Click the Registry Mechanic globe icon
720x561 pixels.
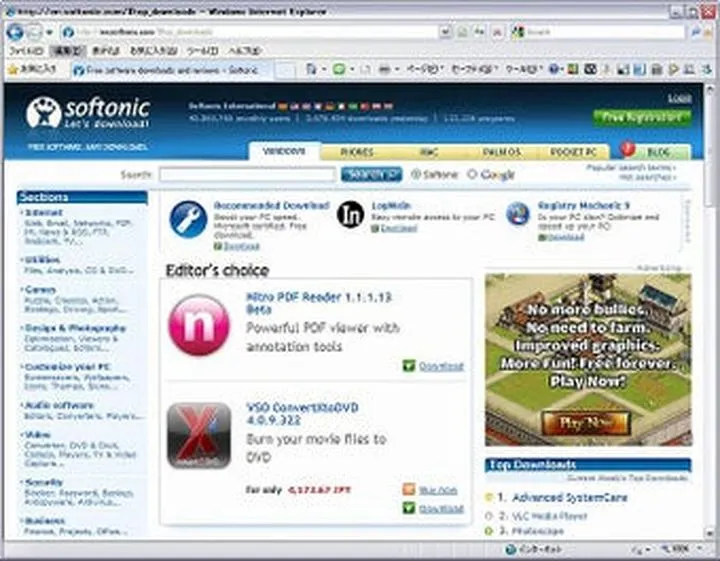[x=518, y=214]
